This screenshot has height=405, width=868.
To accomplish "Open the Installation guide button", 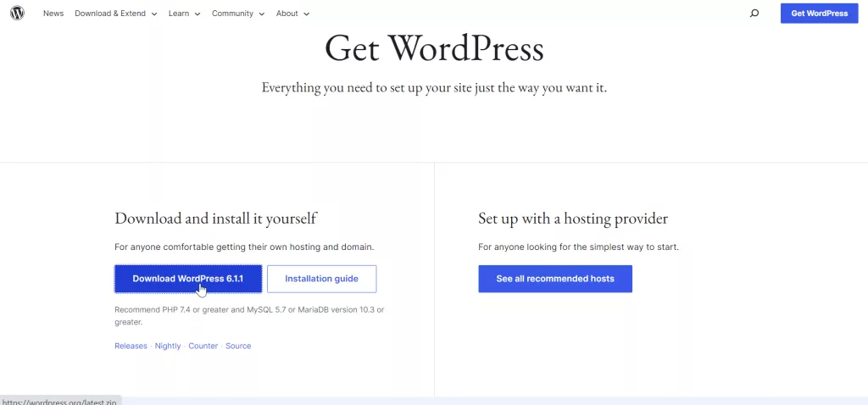I will click(321, 279).
